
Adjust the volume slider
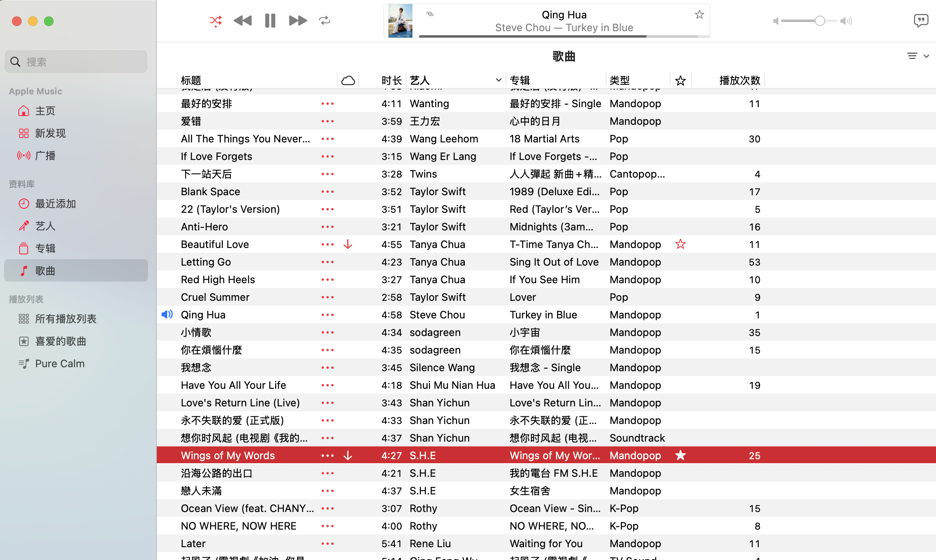(819, 21)
